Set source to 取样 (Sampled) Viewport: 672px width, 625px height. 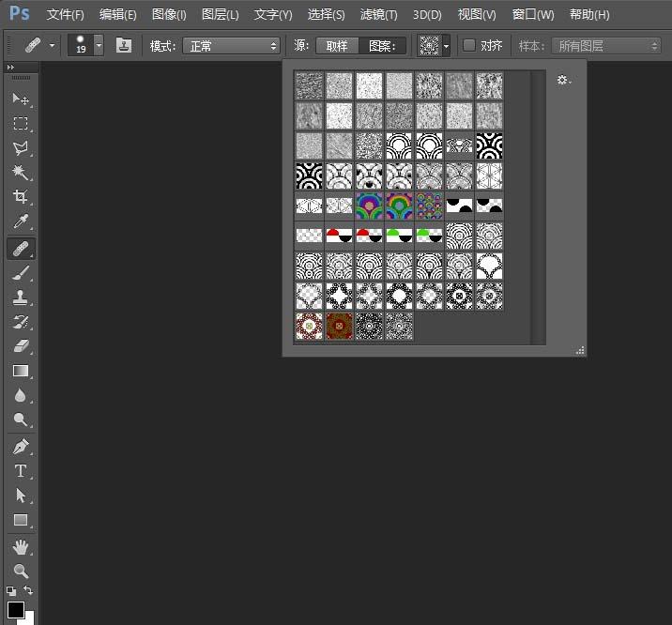pos(337,46)
